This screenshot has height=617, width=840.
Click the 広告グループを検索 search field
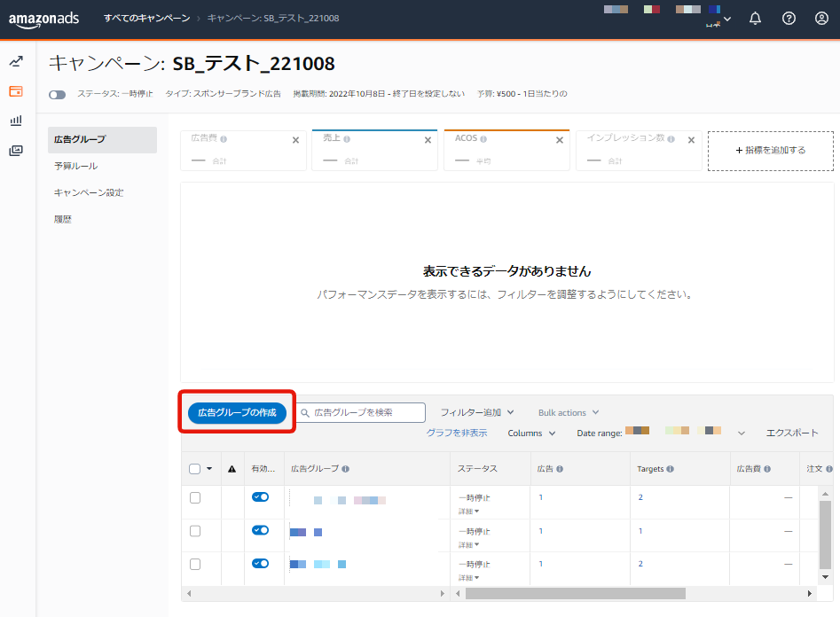coord(361,412)
